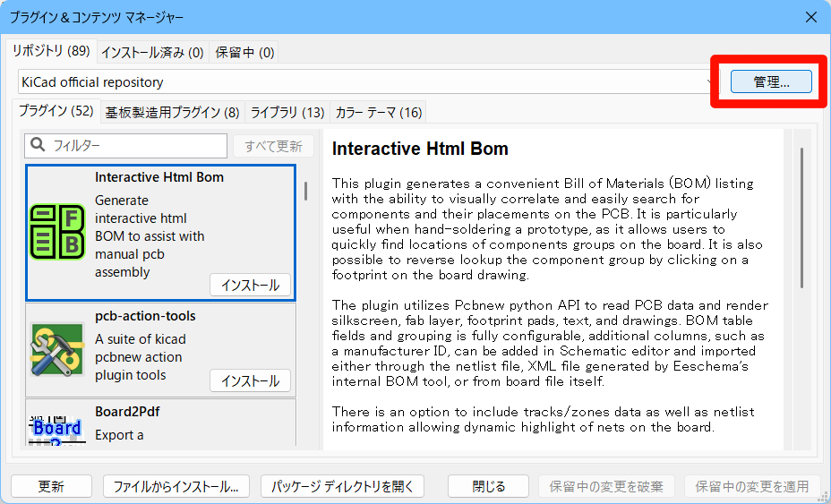Click 'Generate interactive html BOM' description text
Viewport: 831px width, 504px height.
(150, 235)
